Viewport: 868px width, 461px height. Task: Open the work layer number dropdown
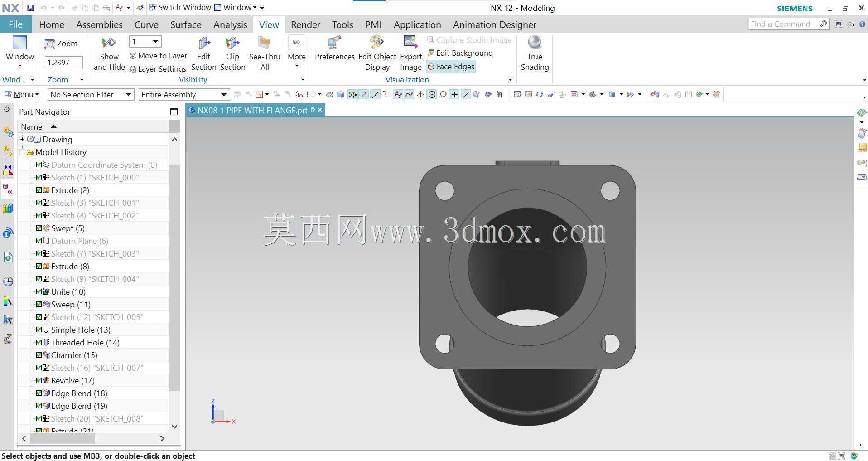pyautogui.click(x=145, y=42)
